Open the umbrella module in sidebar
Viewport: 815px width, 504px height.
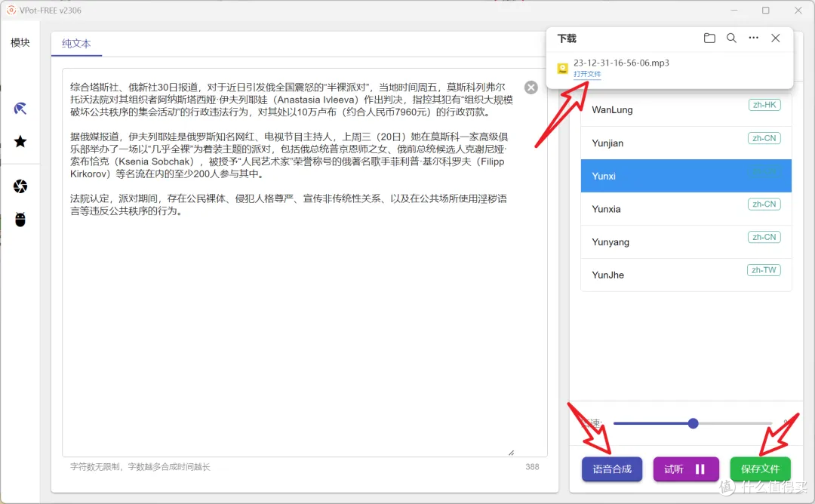point(20,109)
